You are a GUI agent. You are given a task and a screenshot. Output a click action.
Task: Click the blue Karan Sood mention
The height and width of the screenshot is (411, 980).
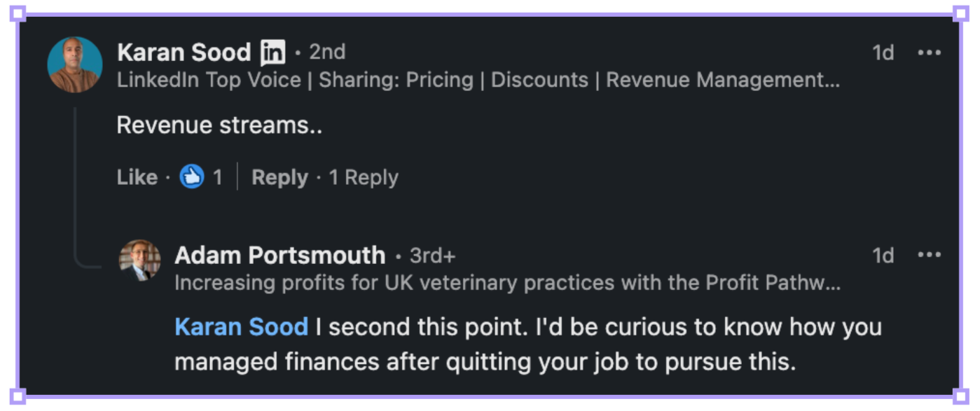(241, 327)
